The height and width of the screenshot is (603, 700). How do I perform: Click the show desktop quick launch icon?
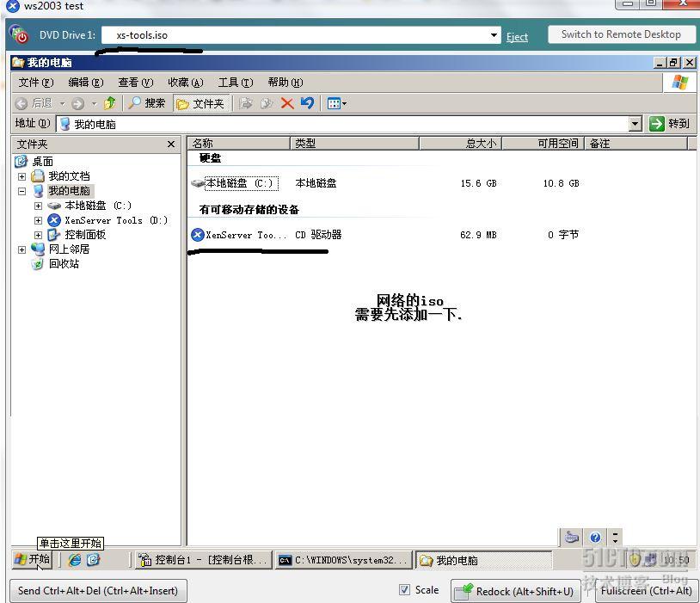93,560
